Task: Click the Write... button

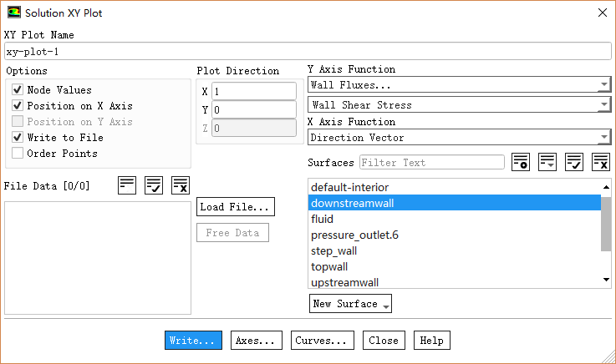Action: 193,341
